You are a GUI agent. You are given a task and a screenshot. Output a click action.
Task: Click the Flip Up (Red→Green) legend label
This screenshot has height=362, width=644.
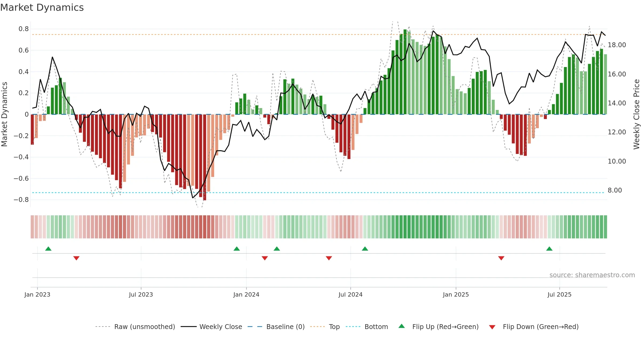pos(445,327)
